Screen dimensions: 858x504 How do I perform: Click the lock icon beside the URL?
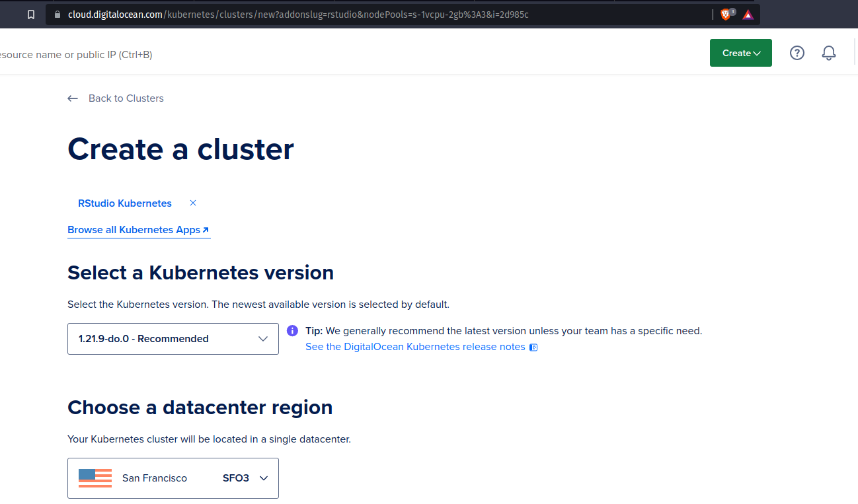coord(58,15)
